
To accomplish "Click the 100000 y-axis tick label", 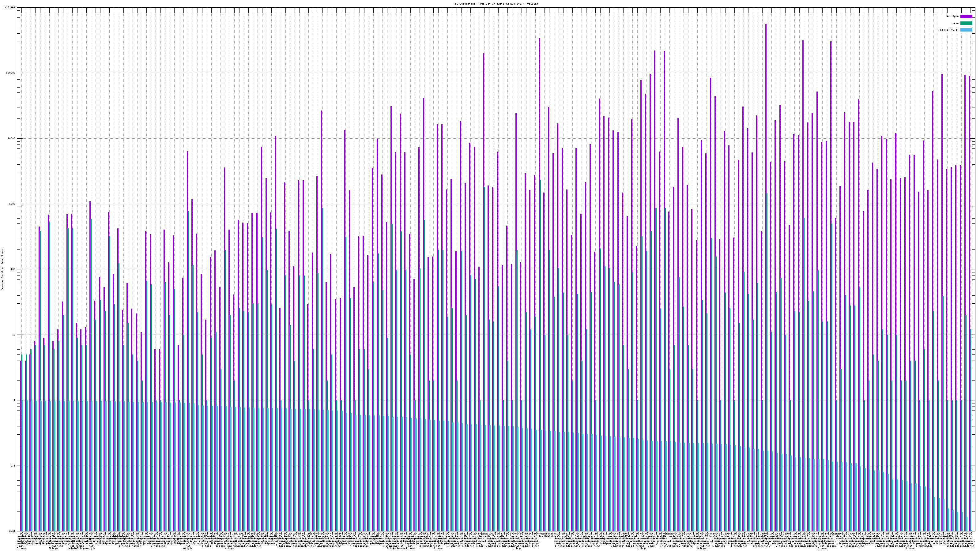I will [10, 73].
